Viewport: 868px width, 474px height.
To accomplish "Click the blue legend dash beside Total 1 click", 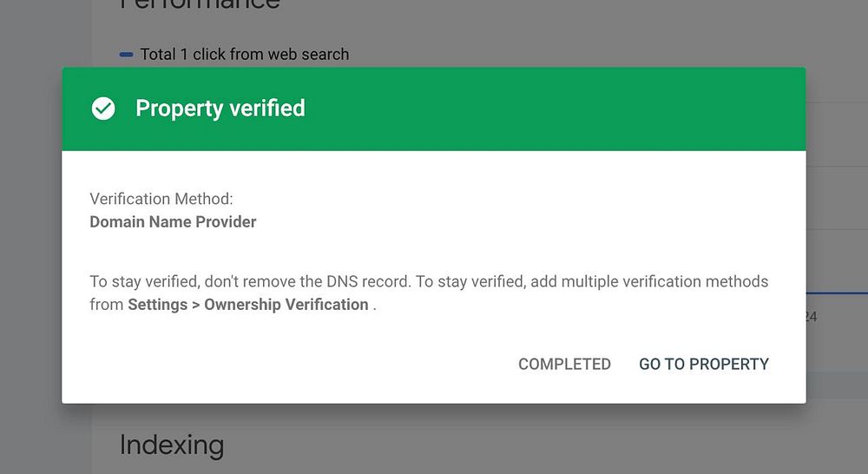I will coord(126,55).
